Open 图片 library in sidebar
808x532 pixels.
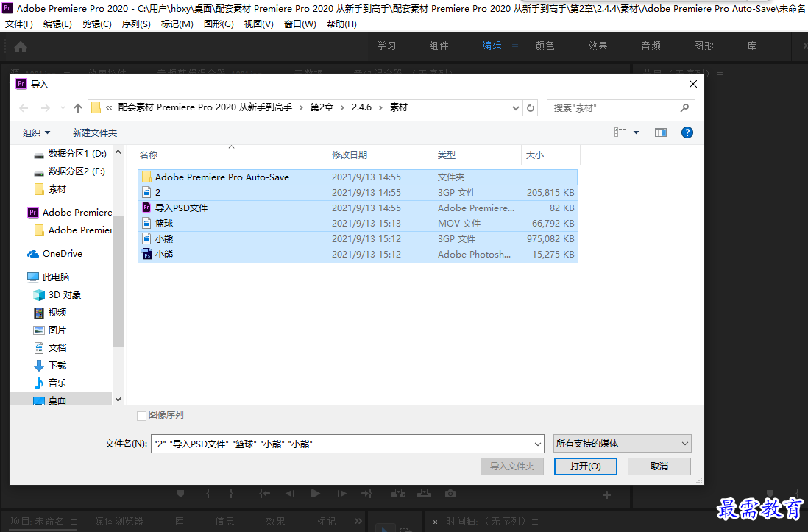click(x=50, y=330)
